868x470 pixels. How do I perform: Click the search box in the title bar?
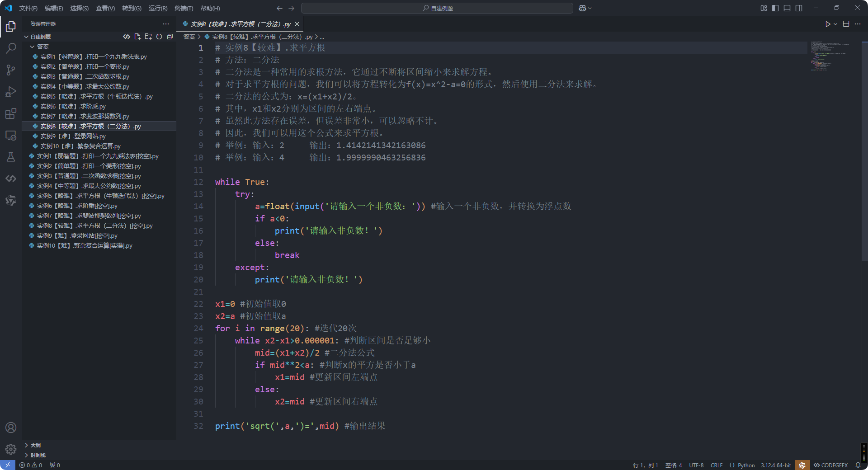[x=437, y=8]
